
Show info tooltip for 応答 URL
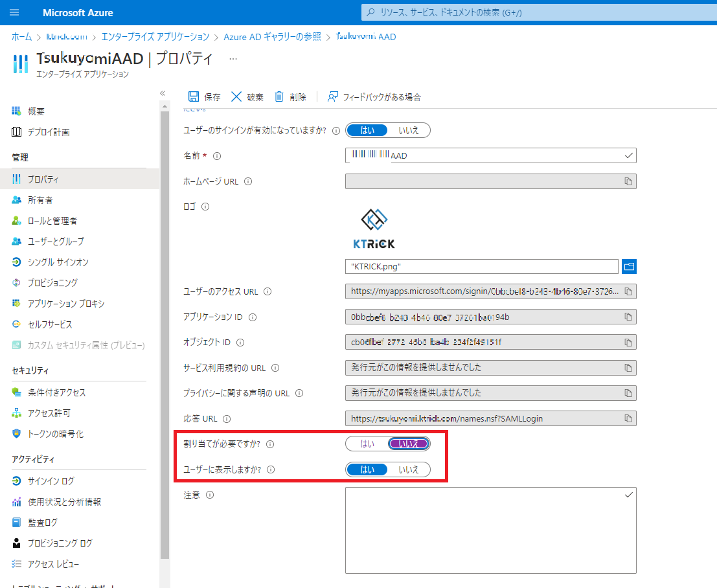(x=227, y=419)
